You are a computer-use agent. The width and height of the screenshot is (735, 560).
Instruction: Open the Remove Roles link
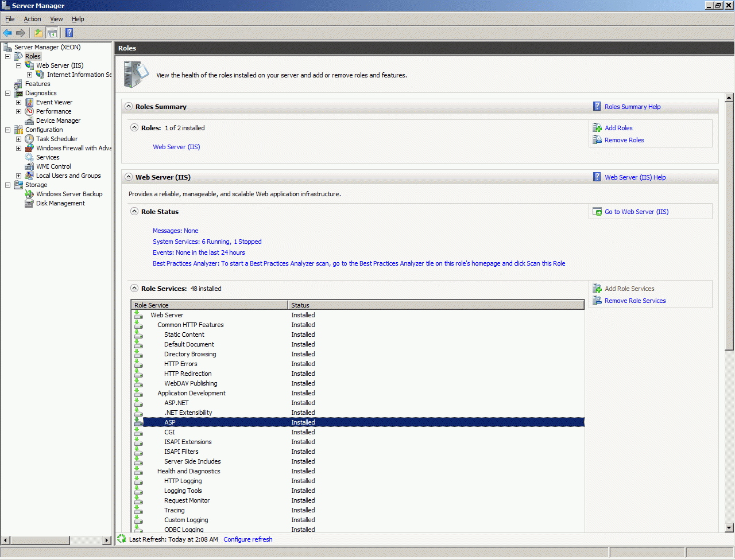point(624,140)
